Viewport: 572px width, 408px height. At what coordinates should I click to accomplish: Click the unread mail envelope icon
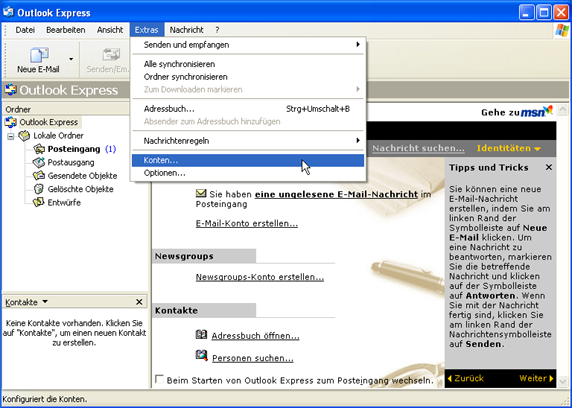(x=201, y=193)
